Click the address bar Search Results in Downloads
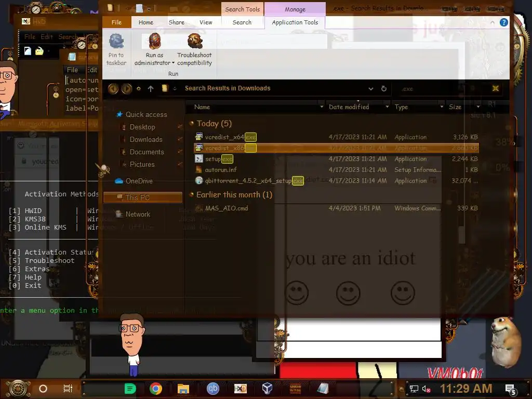Image resolution: width=532 pixels, height=399 pixels. [x=228, y=88]
